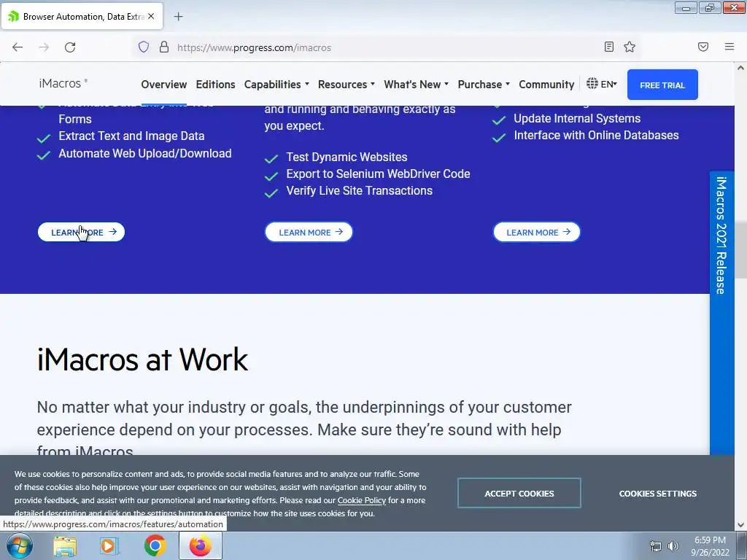Open the Editions nav item
747x560 pixels.
pyautogui.click(x=215, y=85)
